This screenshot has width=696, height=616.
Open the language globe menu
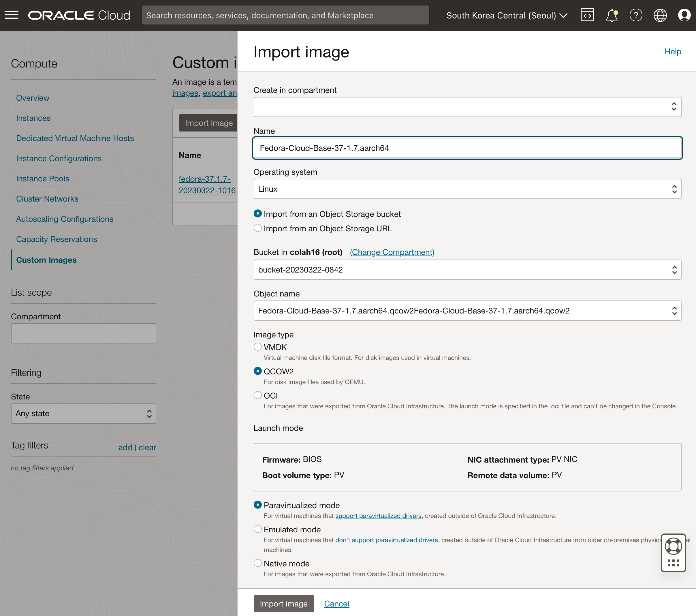point(660,15)
